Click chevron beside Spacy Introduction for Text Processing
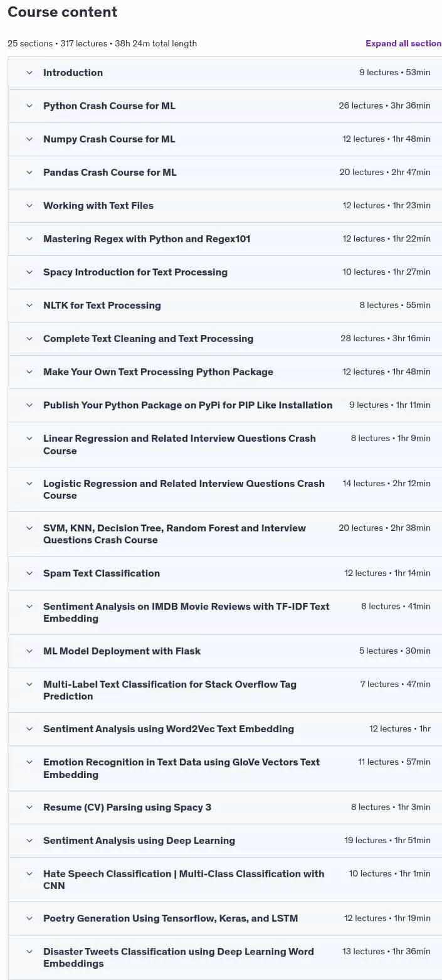This screenshot has width=442, height=980. (x=29, y=272)
